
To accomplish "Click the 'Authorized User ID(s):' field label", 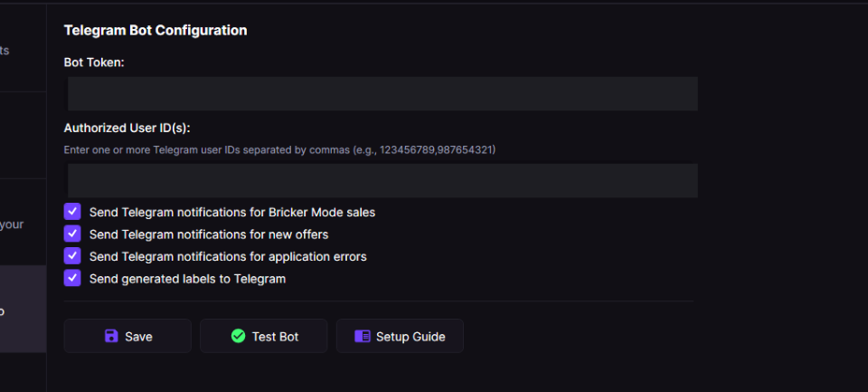I will pos(127,128).
